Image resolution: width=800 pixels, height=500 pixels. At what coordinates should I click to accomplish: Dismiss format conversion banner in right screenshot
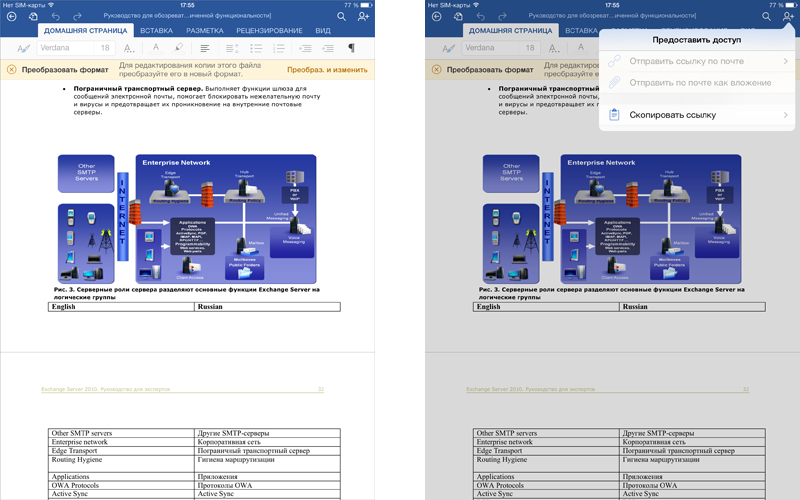point(436,69)
